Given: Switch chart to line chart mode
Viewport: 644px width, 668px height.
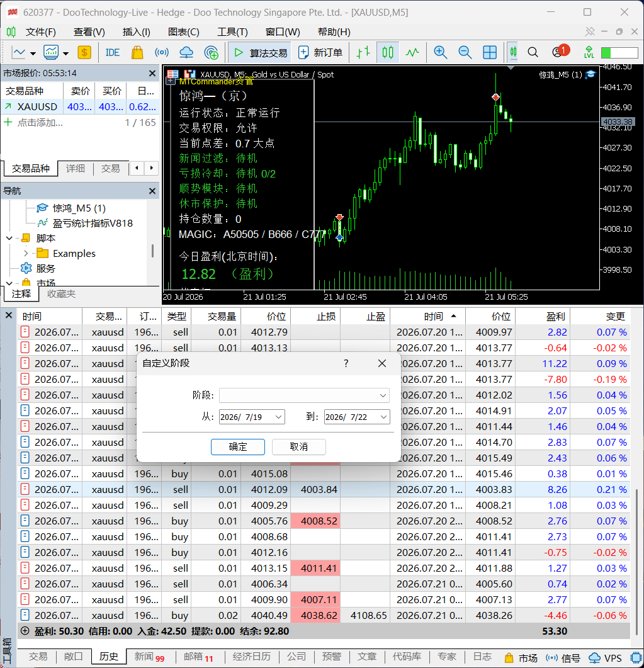Looking at the screenshot, I should [x=412, y=52].
